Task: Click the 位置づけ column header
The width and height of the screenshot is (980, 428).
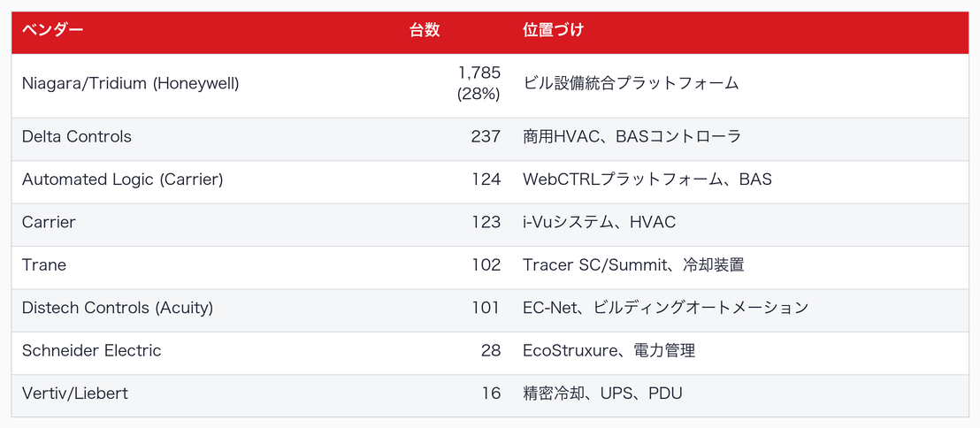Action: (x=553, y=30)
